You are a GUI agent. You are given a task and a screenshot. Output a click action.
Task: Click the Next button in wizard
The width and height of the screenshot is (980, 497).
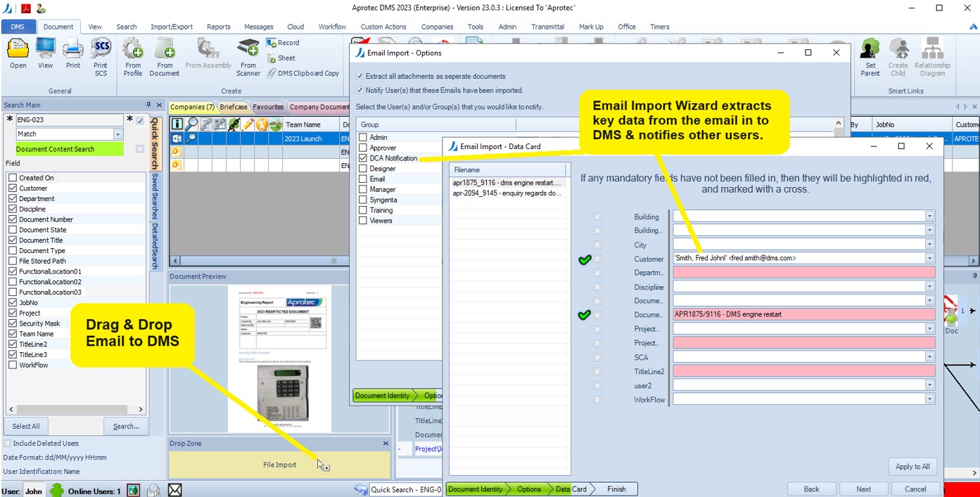coord(863,489)
